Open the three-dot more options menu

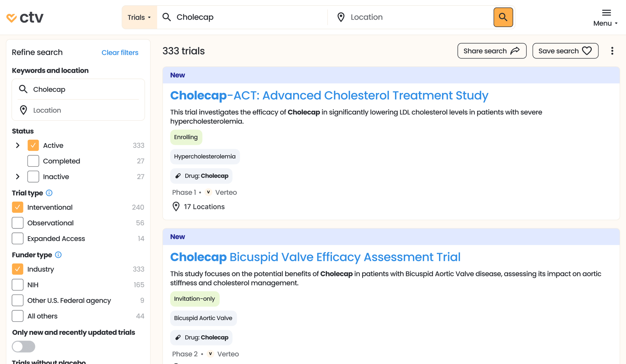[x=612, y=51]
